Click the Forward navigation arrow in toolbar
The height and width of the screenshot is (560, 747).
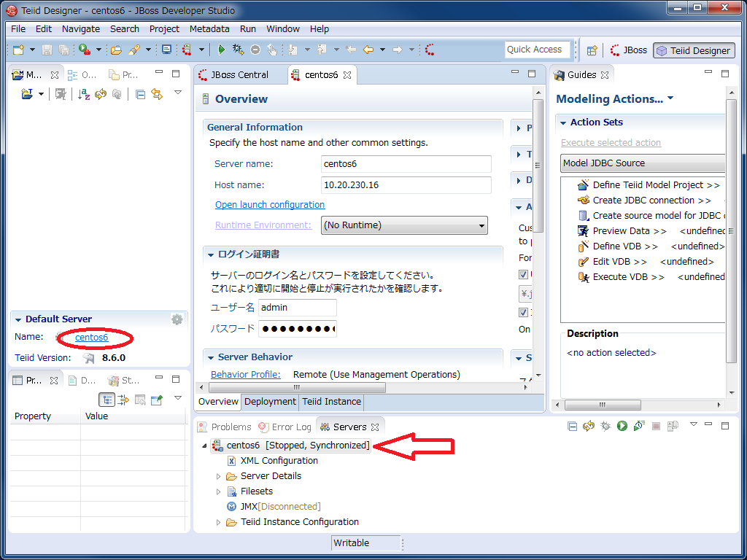(398, 50)
